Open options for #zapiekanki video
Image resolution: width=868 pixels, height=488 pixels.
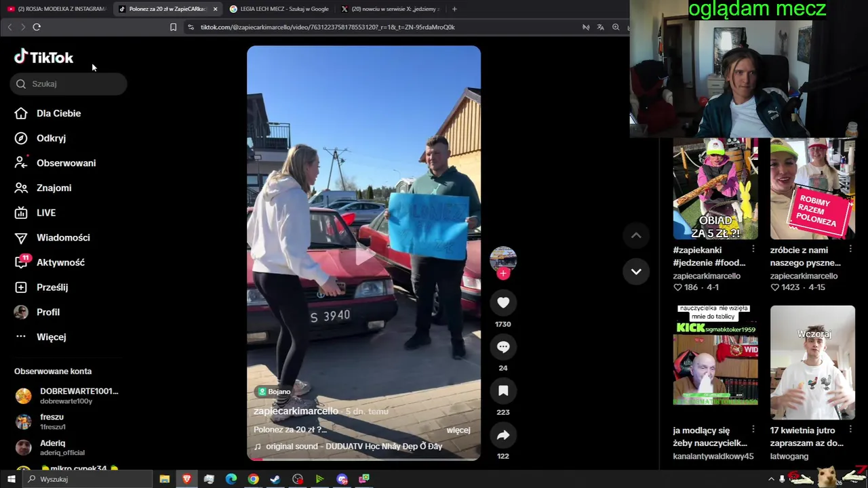753,249
